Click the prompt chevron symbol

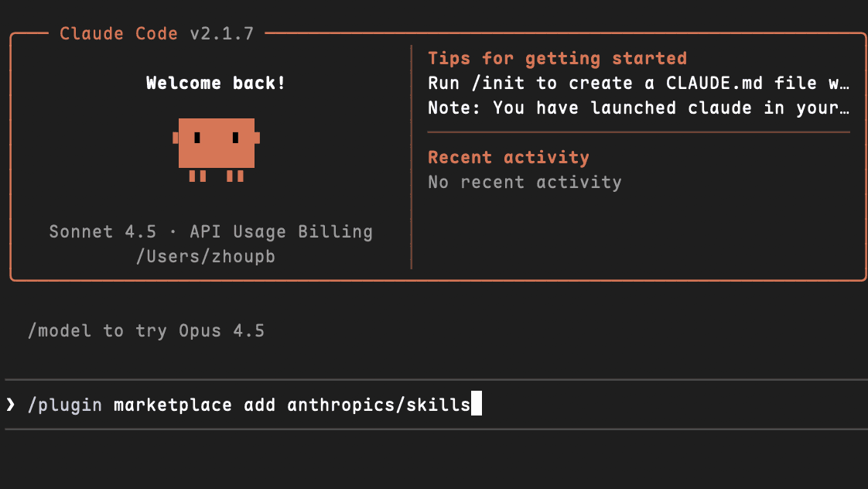pos(10,405)
